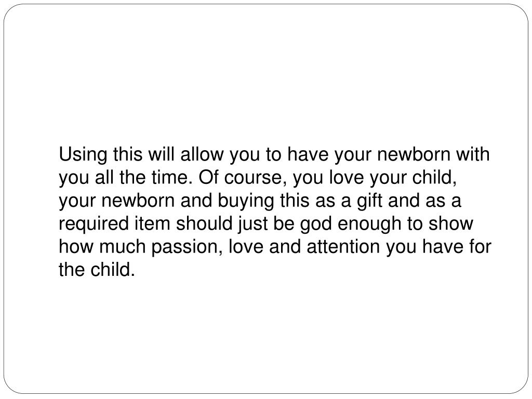Click the word "allow" in first line

tap(202, 154)
